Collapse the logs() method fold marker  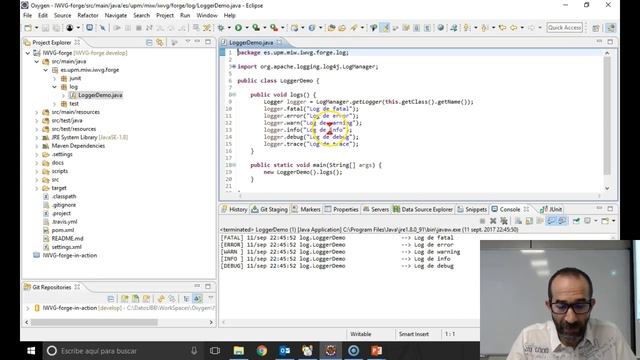coord(233,95)
